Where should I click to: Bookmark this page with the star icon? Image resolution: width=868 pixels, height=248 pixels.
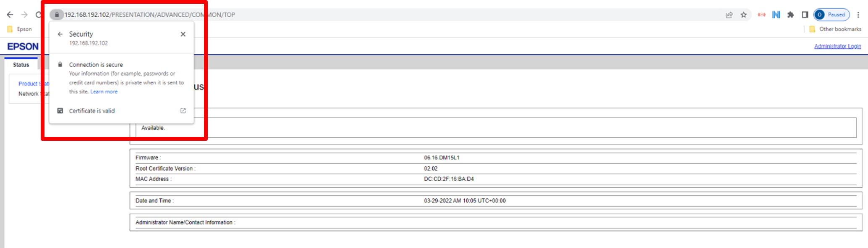tap(744, 15)
